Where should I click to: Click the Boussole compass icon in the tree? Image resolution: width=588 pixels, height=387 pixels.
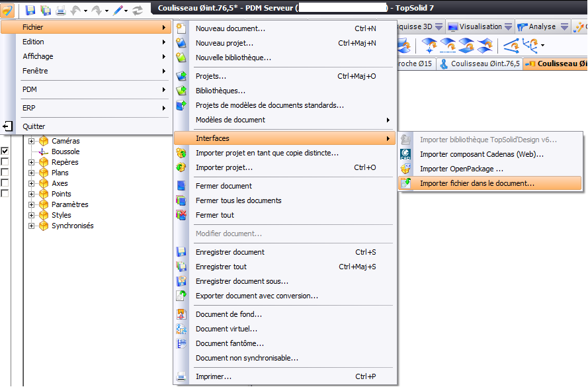[x=44, y=151]
